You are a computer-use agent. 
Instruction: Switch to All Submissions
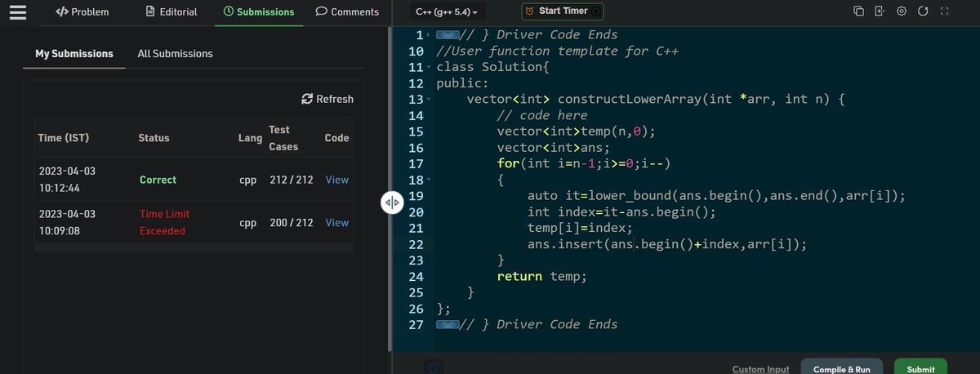176,53
